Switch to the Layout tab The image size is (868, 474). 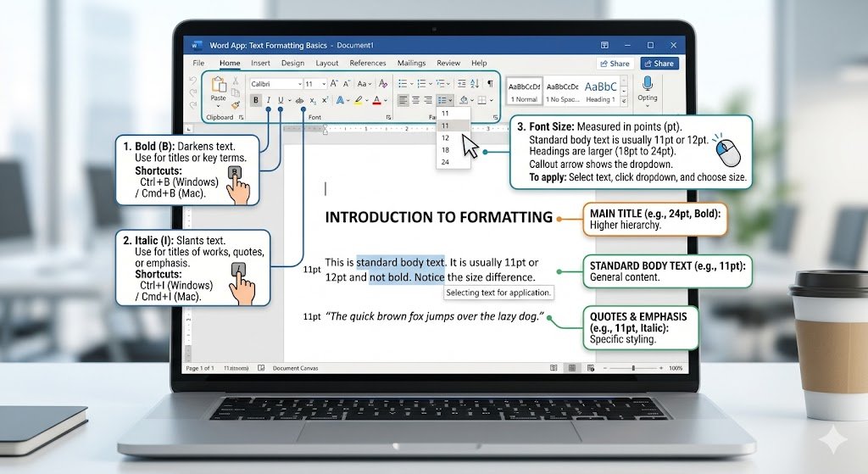326,63
